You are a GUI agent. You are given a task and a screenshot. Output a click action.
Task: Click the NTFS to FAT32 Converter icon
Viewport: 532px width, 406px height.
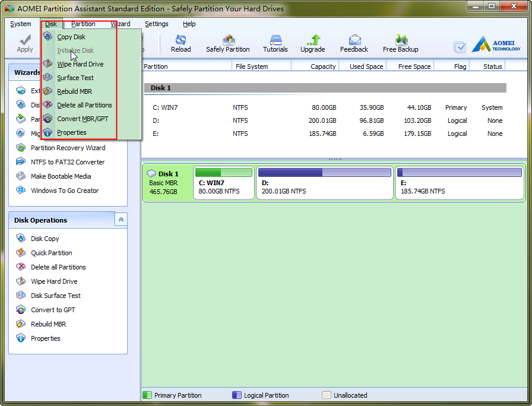point(21,161)
